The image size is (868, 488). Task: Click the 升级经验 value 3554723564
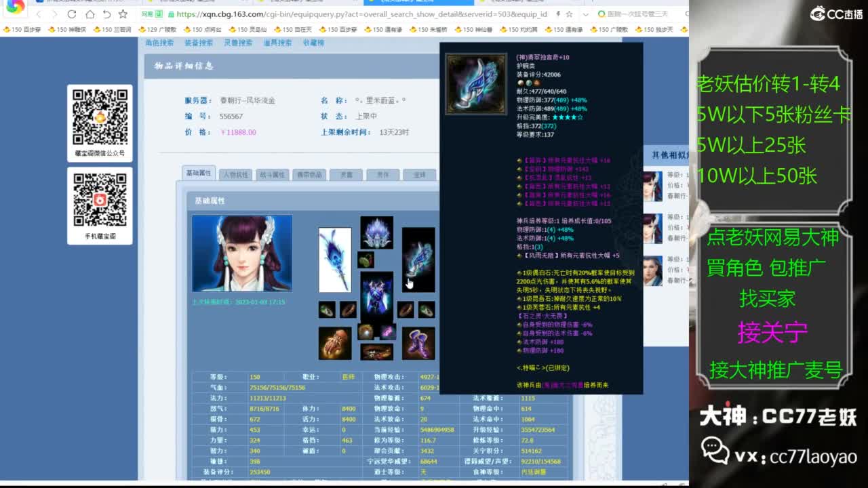538,430
